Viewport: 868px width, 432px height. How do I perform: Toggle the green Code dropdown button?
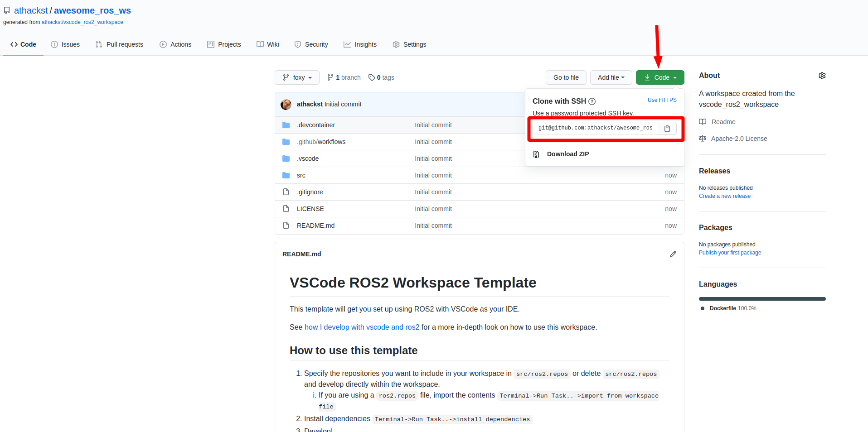pyautogui.click(x=659, y=77)
